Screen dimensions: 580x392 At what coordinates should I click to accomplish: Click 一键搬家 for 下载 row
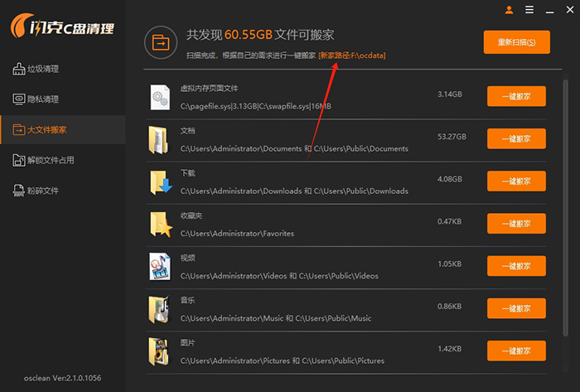516,181
